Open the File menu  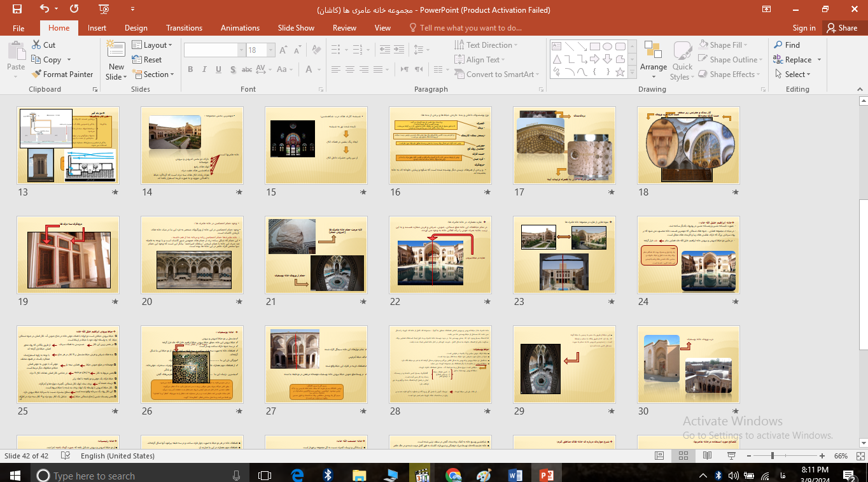(18, 28)
